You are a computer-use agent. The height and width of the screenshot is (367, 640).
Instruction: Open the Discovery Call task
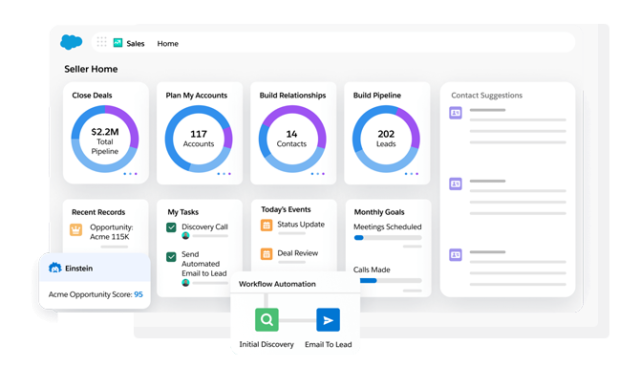[x=204, y=227]
